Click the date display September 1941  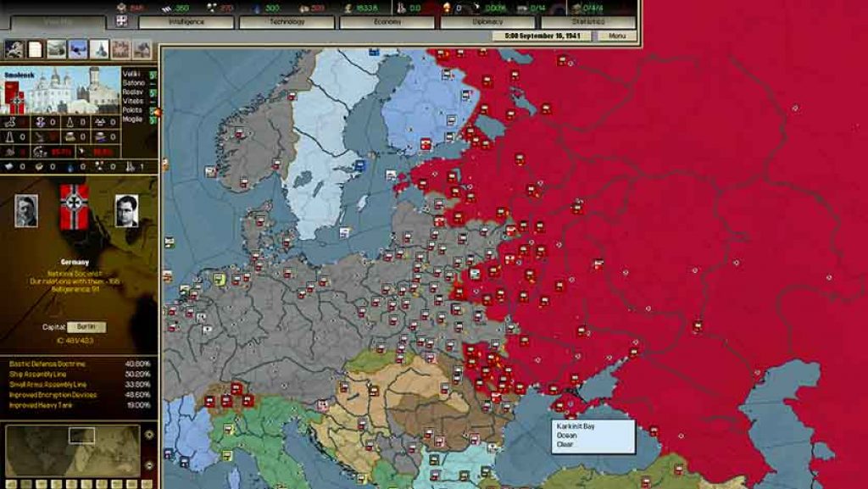[542, 36]
